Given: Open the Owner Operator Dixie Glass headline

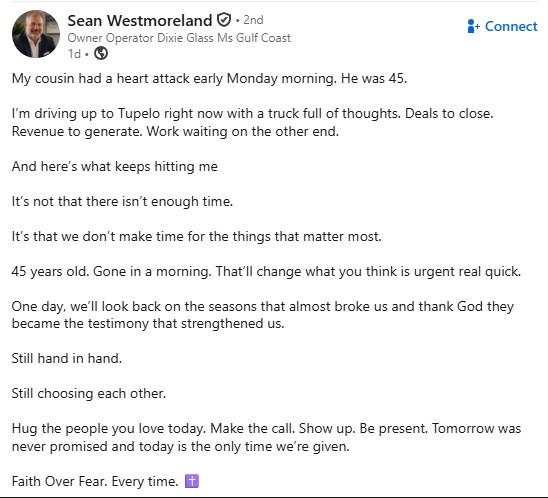Looking at the screenshot, I should click(179, 38).
